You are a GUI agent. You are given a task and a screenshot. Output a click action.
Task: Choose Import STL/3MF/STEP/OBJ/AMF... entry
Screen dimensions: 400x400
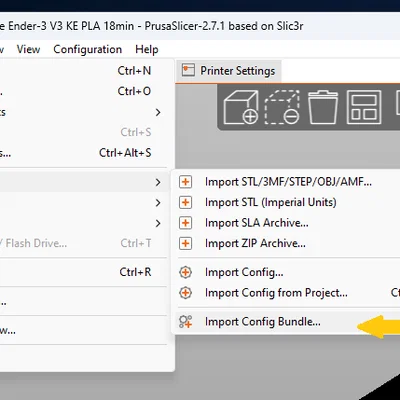288,182
